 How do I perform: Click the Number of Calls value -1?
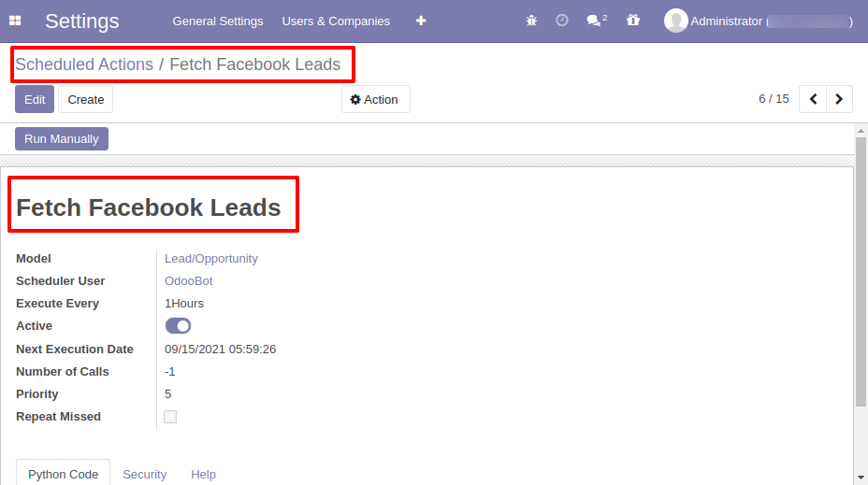click(170, 372)
